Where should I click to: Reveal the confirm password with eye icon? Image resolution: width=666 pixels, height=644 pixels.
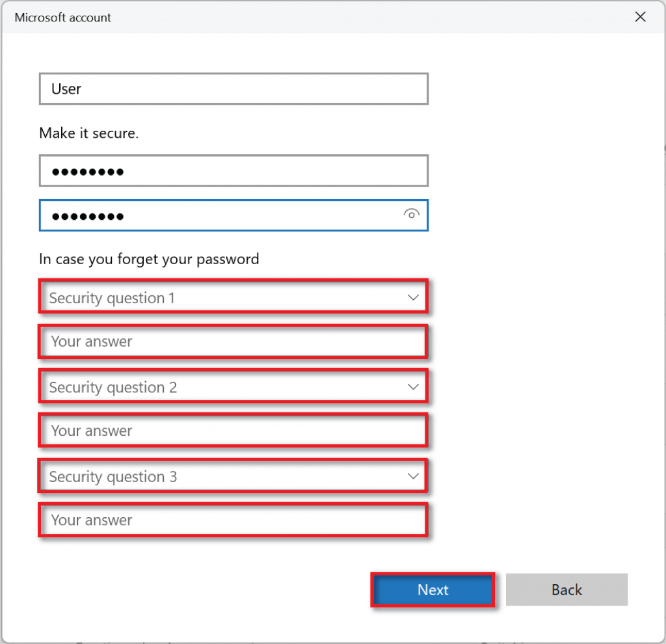pyautogui.click(x=411, y=214)
